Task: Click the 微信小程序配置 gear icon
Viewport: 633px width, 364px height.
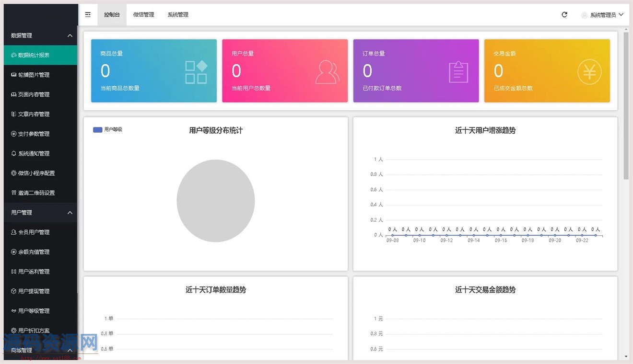Action: 14,173
